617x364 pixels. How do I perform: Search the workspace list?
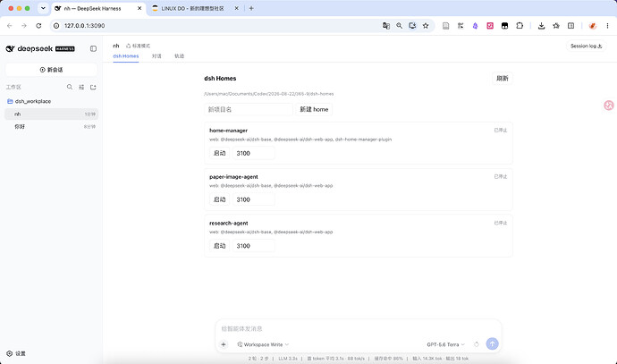coord(70,87)
